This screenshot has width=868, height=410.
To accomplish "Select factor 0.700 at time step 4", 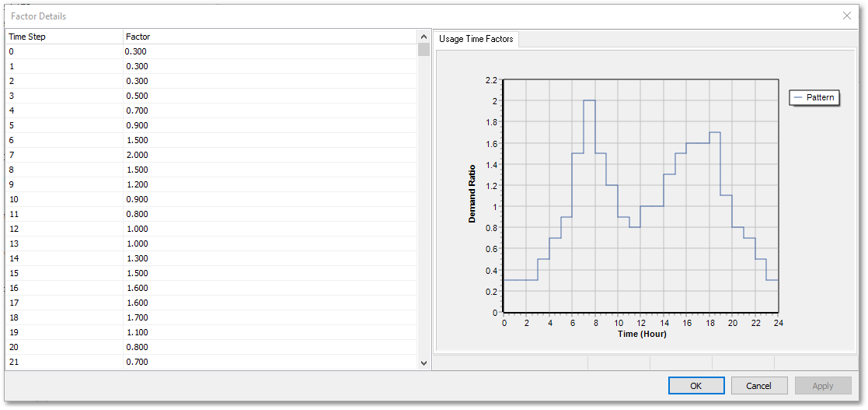I will pyautogui.click(x=270, y=110).
